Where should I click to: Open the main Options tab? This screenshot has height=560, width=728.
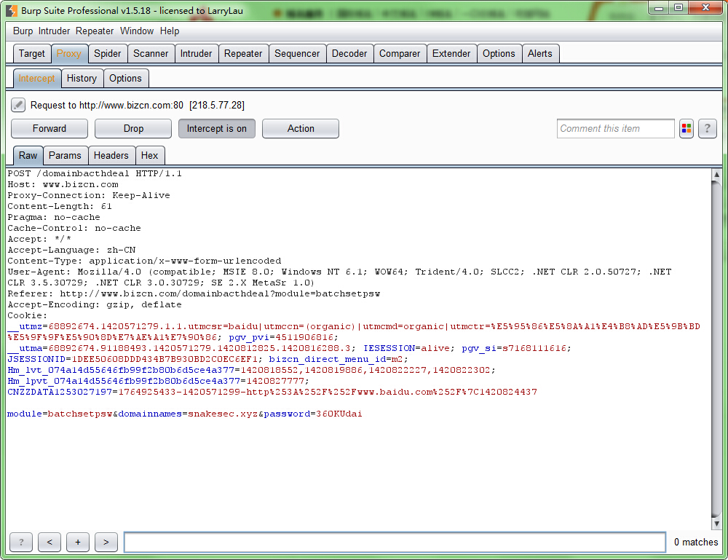[x=499, y=53]
